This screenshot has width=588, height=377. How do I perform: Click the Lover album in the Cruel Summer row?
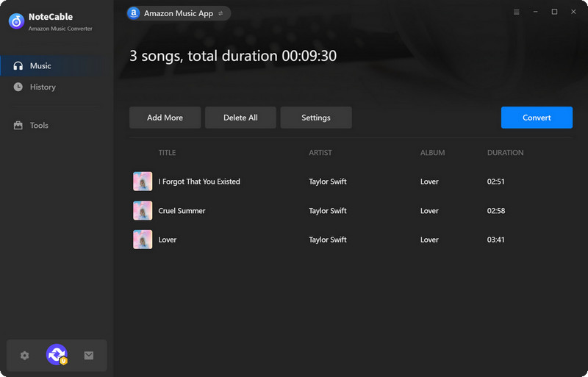[x=429, y=211]
